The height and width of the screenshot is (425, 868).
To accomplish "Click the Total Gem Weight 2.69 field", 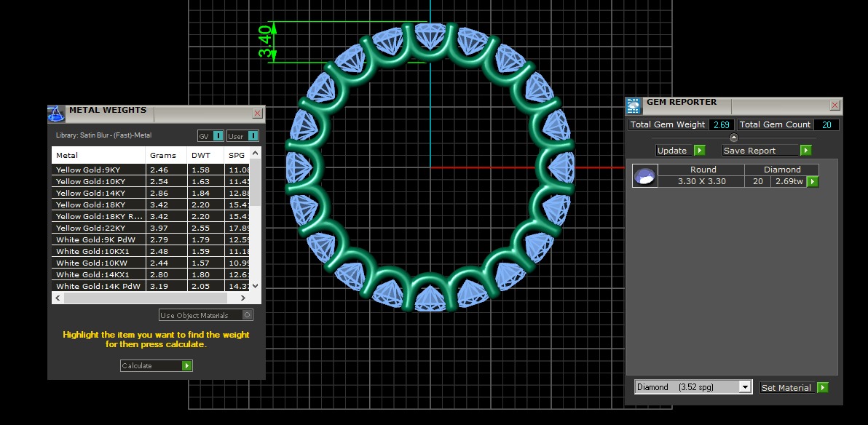I will (x=722, y=124).
